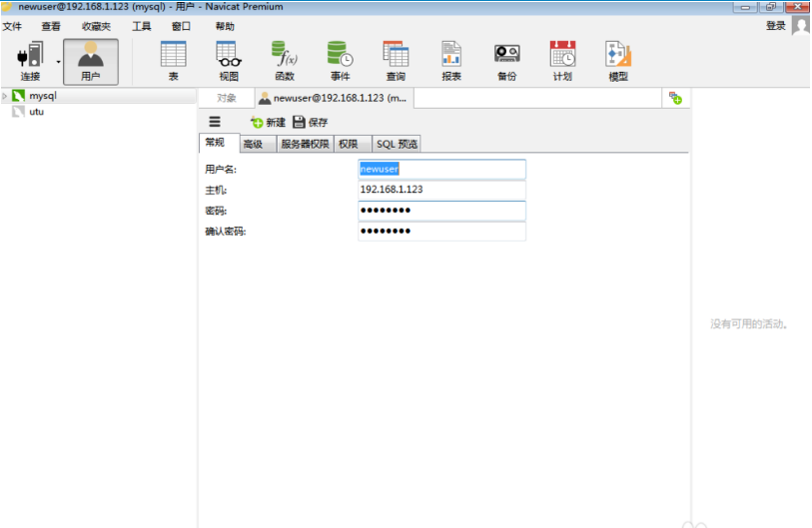Expand the connection icon dropdown arrow
This screenshot has height=528, width=812.
tap(58, 62)
